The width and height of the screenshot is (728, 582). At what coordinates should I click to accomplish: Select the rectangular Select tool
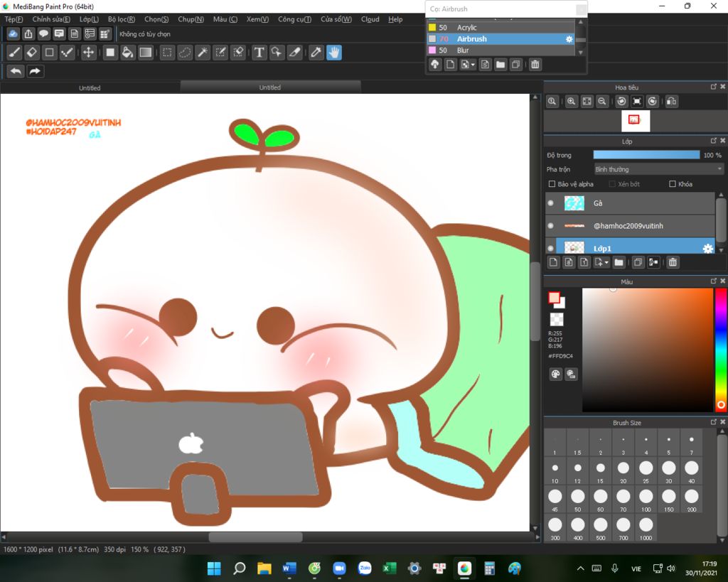(167, 53)
